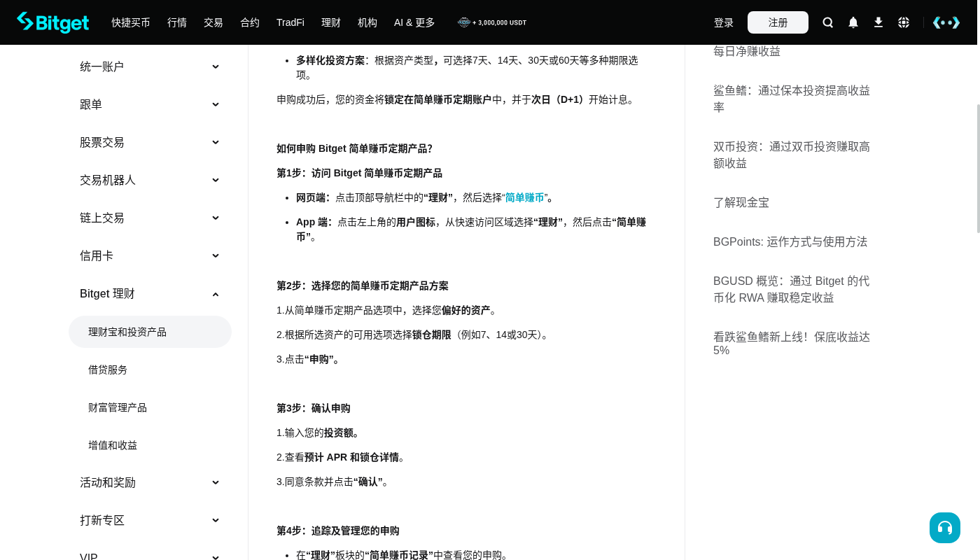Expand the 链上交易 sidebar section

pos(150,218)
